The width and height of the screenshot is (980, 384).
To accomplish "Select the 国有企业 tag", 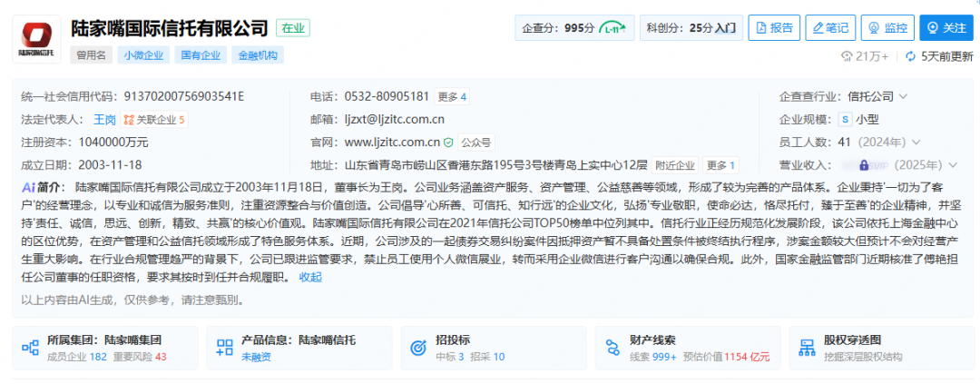I will click(x=201, y=55).
